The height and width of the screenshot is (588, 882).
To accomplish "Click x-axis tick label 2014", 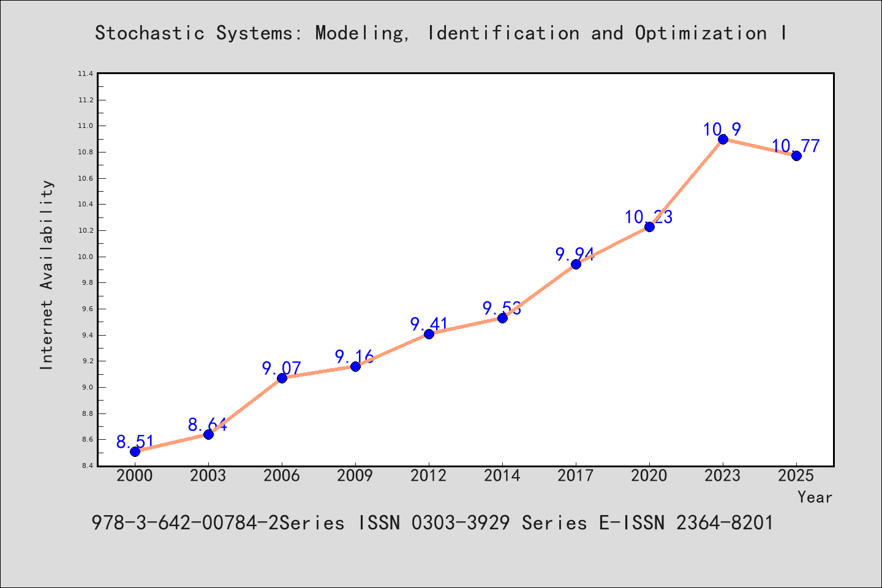I will (502, 476).
